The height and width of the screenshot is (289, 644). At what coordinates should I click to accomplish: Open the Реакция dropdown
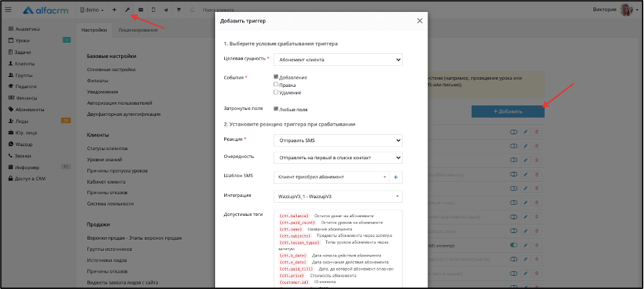338,141
